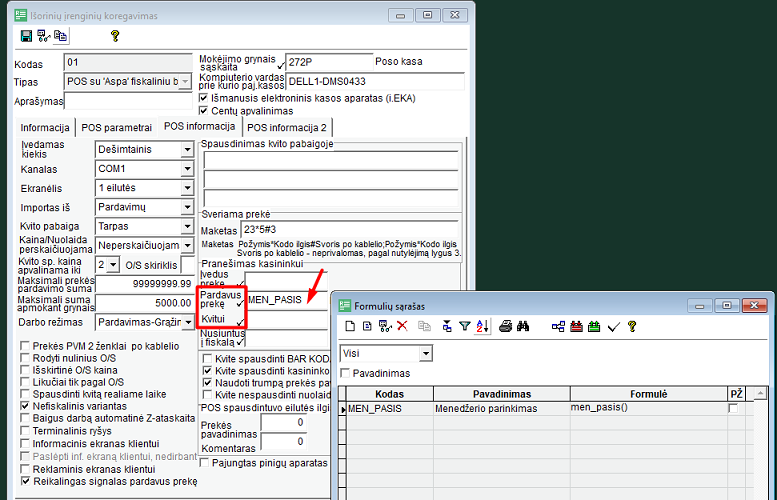Viewport: 777px width, 500px height.
Task: Click the lookup checkmark next to Mokėjimo grynais sąskaita
Action: pos(281,65)
